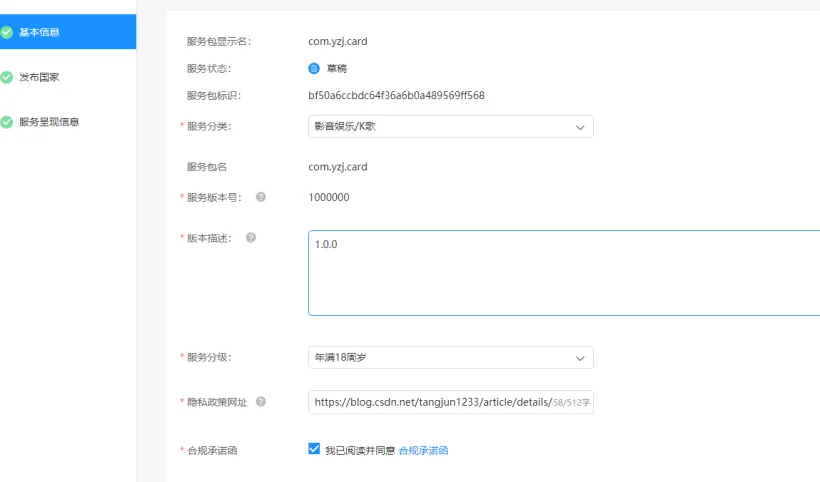Click the green check icon beside 基本信息
The image size is (820, 482).
(x=6, y=32)
